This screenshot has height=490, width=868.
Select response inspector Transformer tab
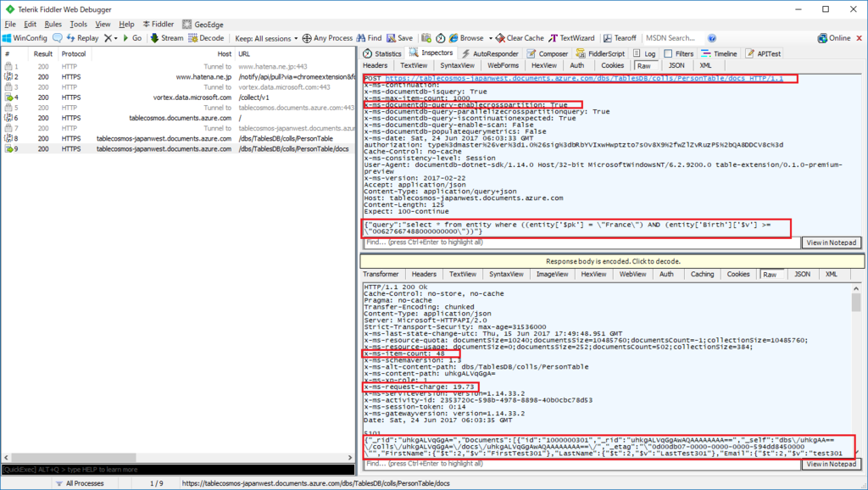click(x=381, y=274)
